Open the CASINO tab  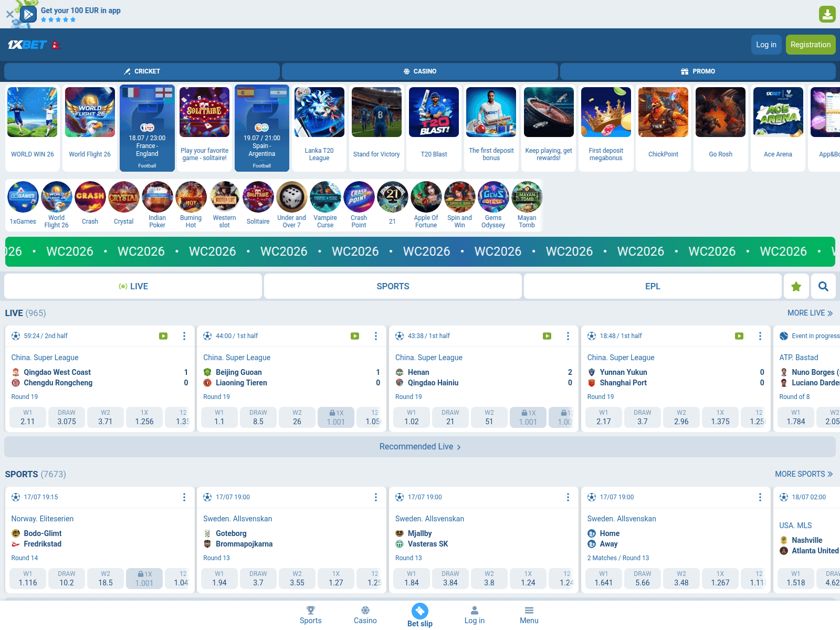point(420,71)
